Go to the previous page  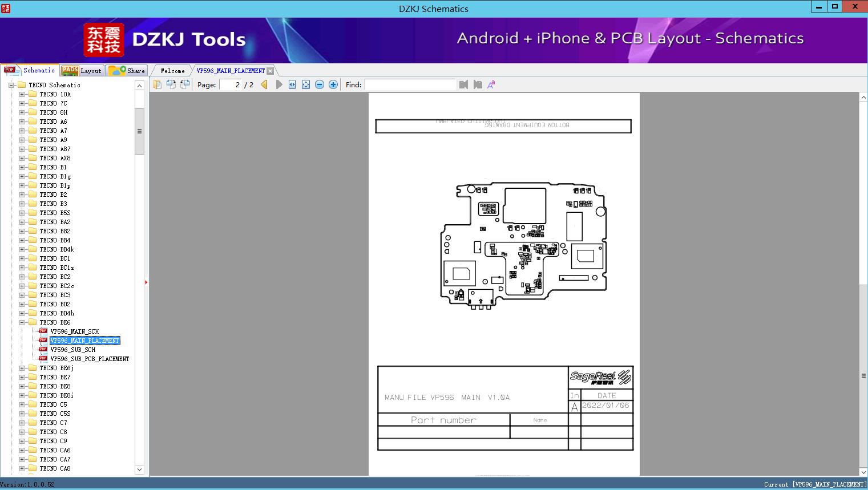coord(264,84)
